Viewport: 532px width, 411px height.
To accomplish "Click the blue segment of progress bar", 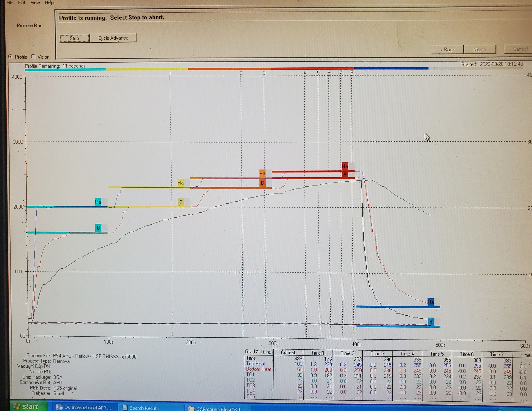I will tap(391, 68).
